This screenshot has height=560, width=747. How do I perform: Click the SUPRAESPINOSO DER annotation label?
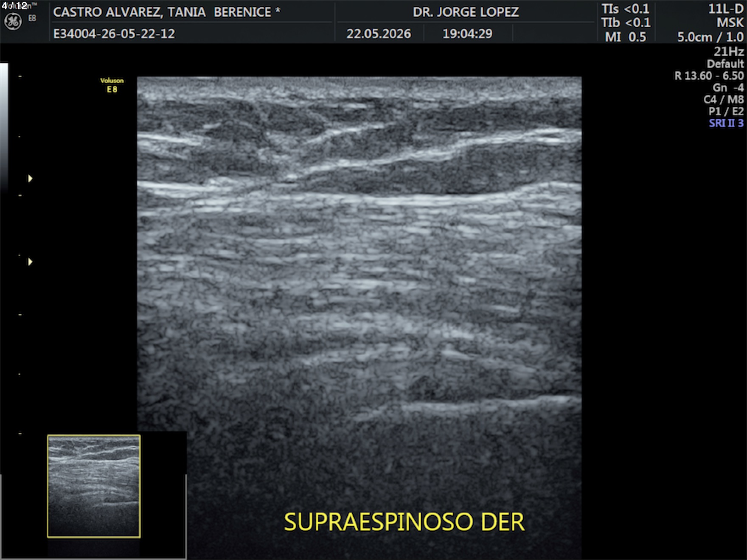(404, 522)
